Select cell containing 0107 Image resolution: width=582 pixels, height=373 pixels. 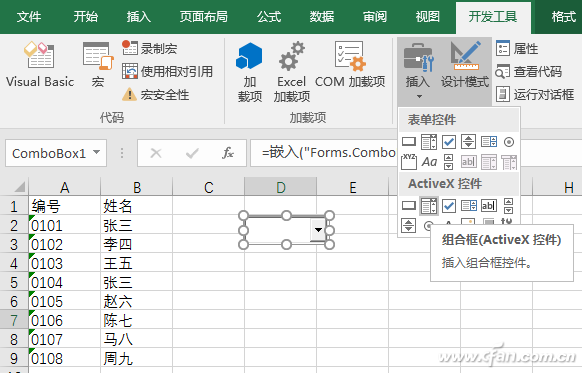coord(65,339)
